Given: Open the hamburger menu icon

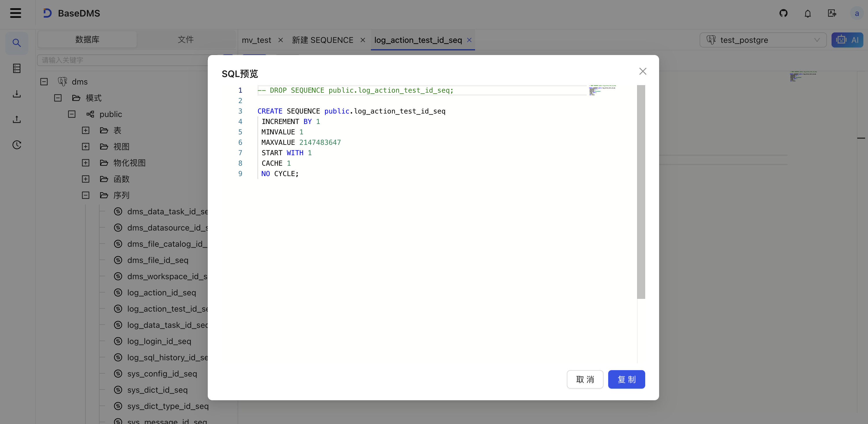Looking at the screenshot, I should [x=16, y=13].
